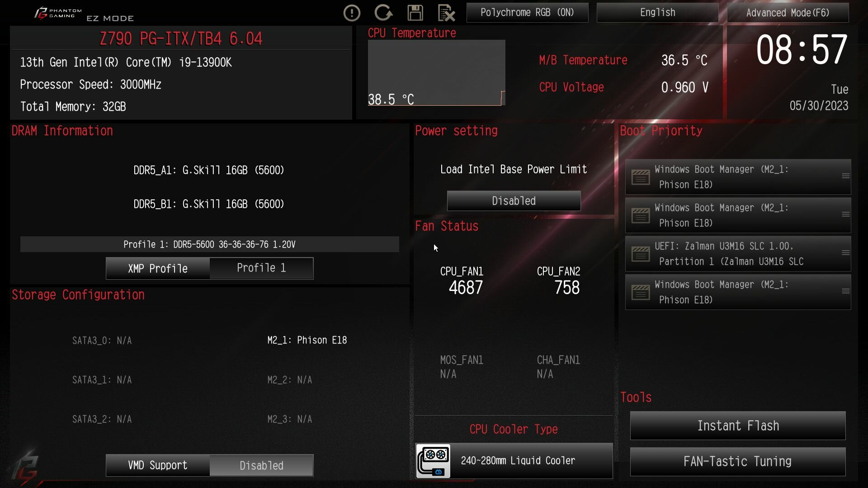Click the CPU_FAN1 speed reading 4687
Image resolution: width=868 pixels, height=488 pixels.
tap(466, 288)
